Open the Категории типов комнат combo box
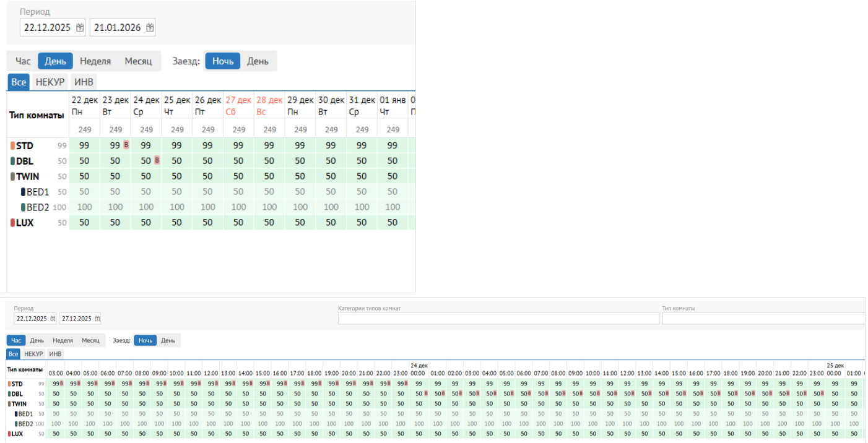 click(x=498, y=319)
